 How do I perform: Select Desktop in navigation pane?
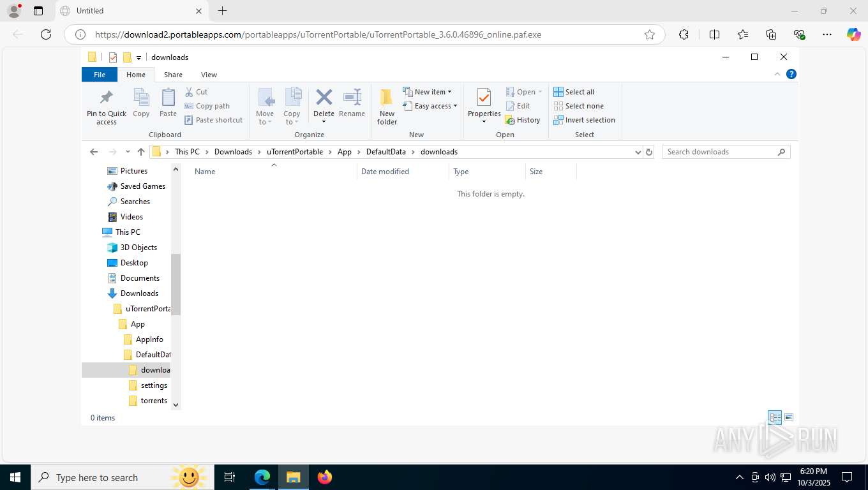coord(134,263)
